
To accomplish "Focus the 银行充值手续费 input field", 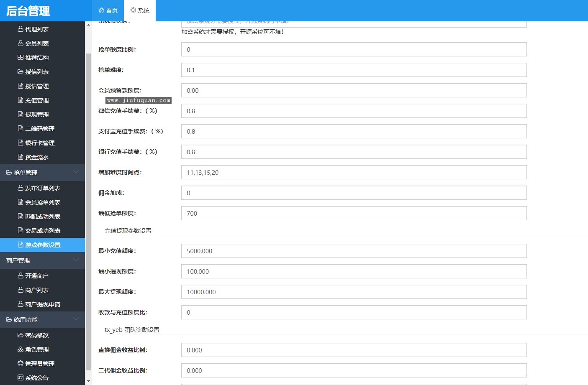I will coord(354,152).
